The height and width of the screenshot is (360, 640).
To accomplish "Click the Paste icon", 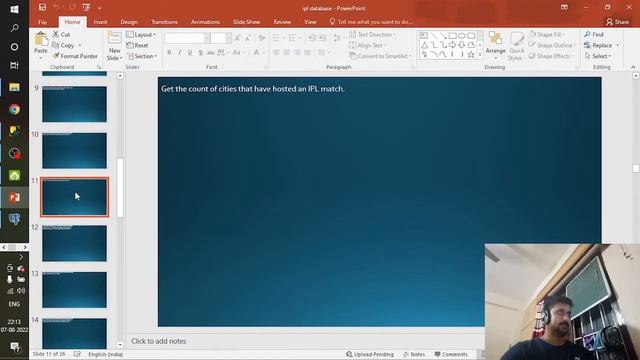I will point(41,40).
